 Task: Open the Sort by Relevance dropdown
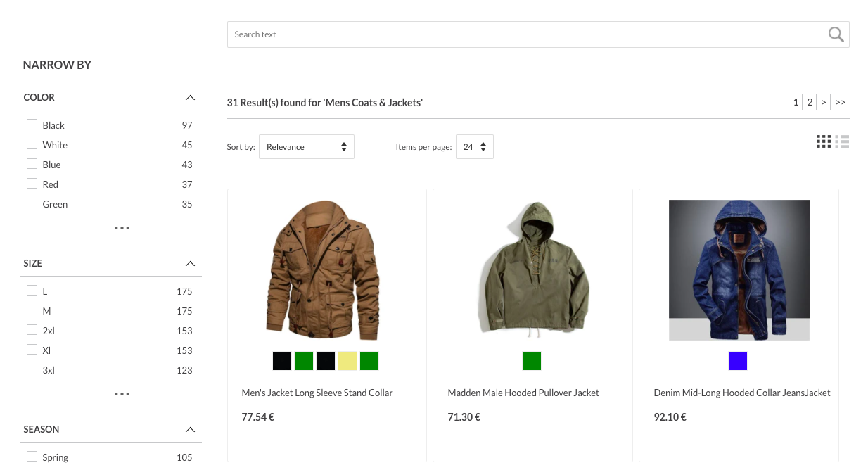click(306, 147)
